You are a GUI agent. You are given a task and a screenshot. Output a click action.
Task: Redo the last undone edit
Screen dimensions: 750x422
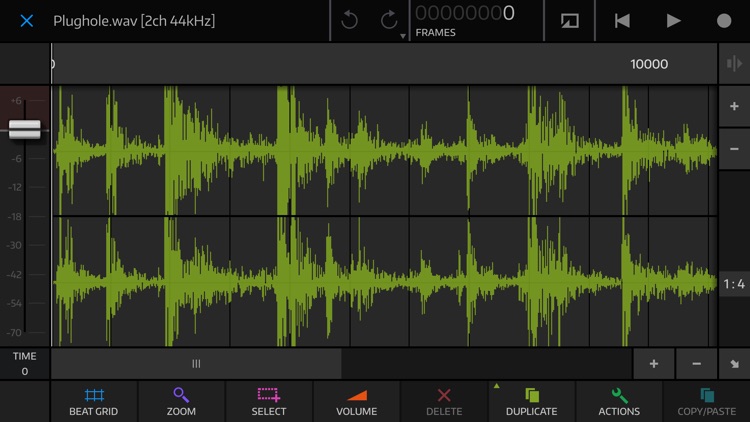pos(388,21)
